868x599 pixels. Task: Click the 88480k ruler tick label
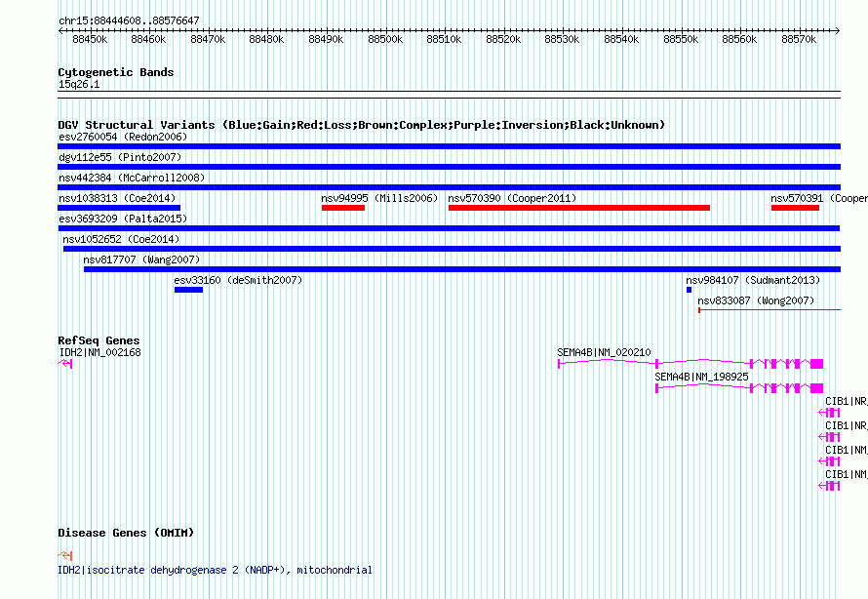coord(266,39)
